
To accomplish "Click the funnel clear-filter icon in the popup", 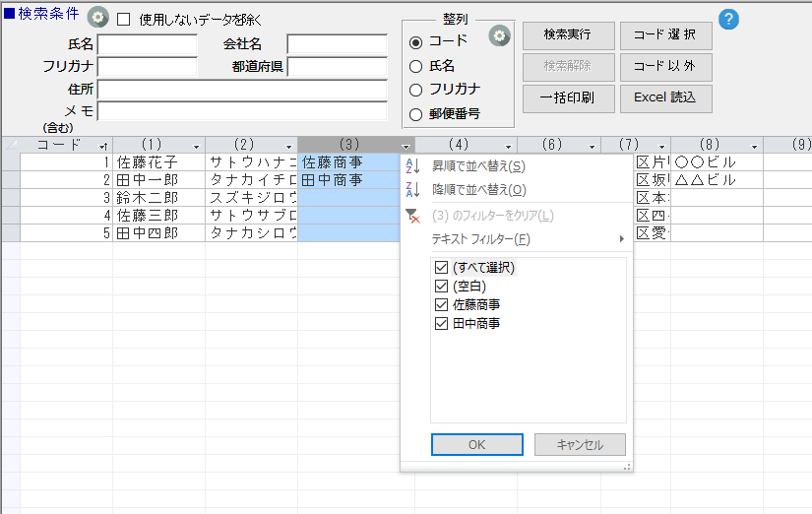I will point(412,215).
